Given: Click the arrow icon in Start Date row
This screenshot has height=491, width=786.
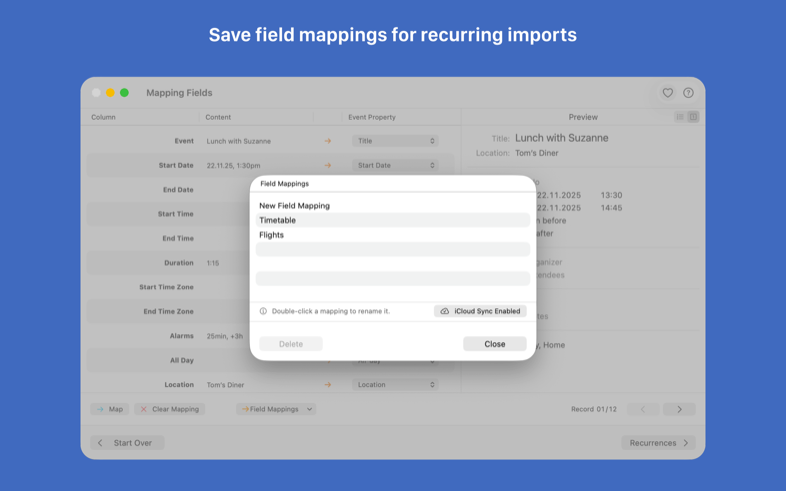Looking at the screenshot, I should (x=327, y=166).
